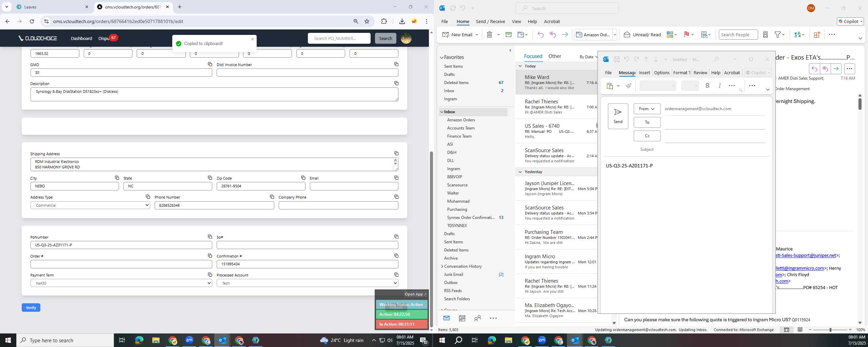Expand the By Date sort dropdown
868x347 pixels.
click(588, 57)
